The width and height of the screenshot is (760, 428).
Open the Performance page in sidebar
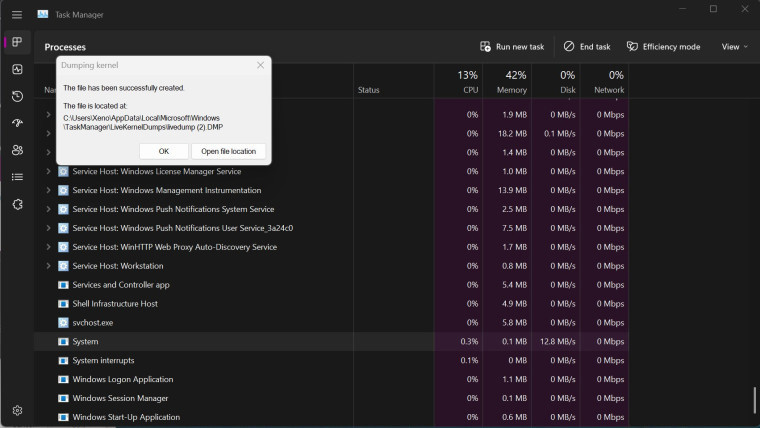coord(17,69)
